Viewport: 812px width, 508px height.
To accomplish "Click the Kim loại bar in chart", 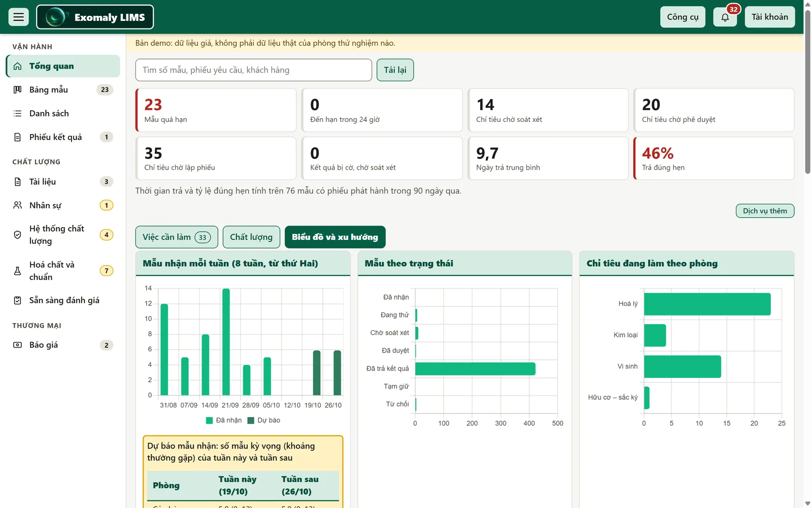I will coord(655,335).
